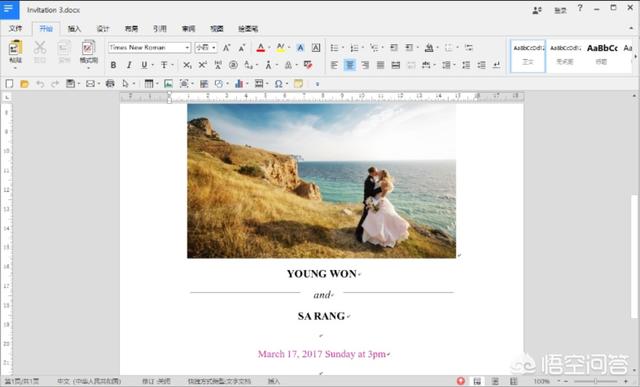Click the yellow note icon
The height and width of the screenshot is (387, 640).
click(x=298, y=84)
